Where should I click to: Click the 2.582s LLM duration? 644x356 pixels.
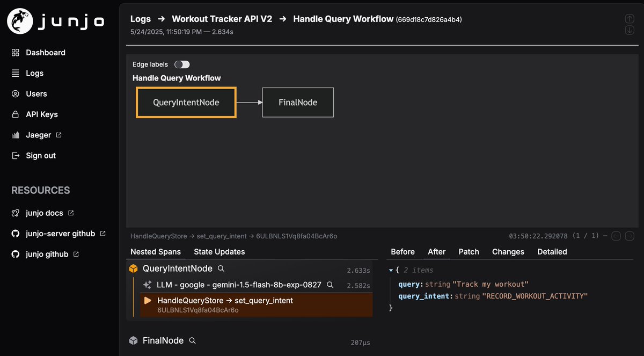[358, 286]
